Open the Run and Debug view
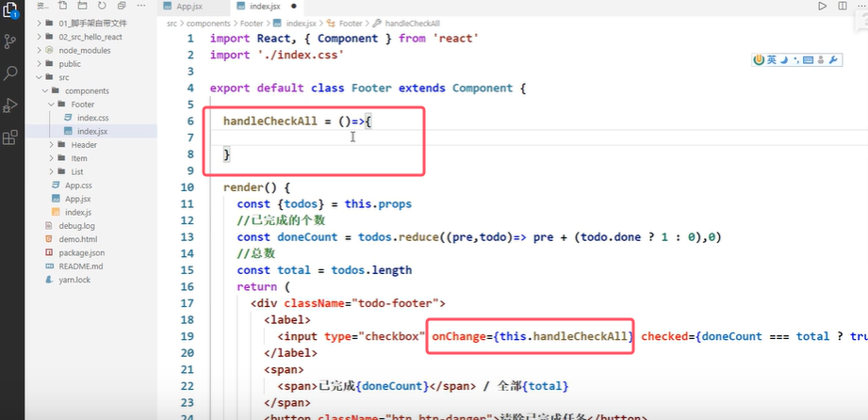The image size is (868, 420). point(10,105)
